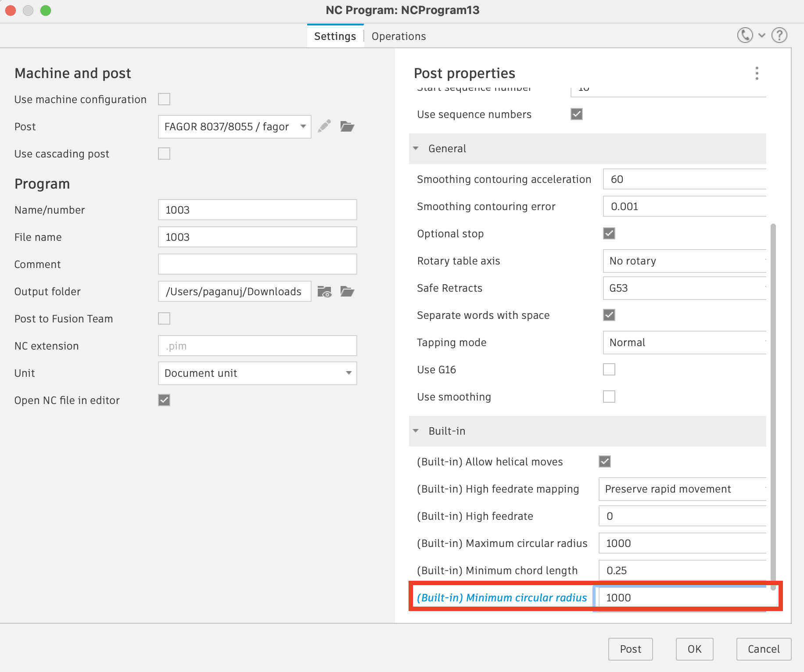Open the Post selection dropdown
Viewport: 804px width, 672px height.
[303, 126]
